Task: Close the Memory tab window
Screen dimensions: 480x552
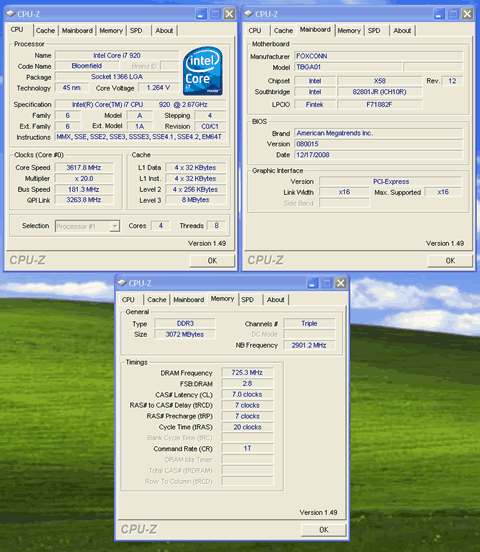Action: 341,283
